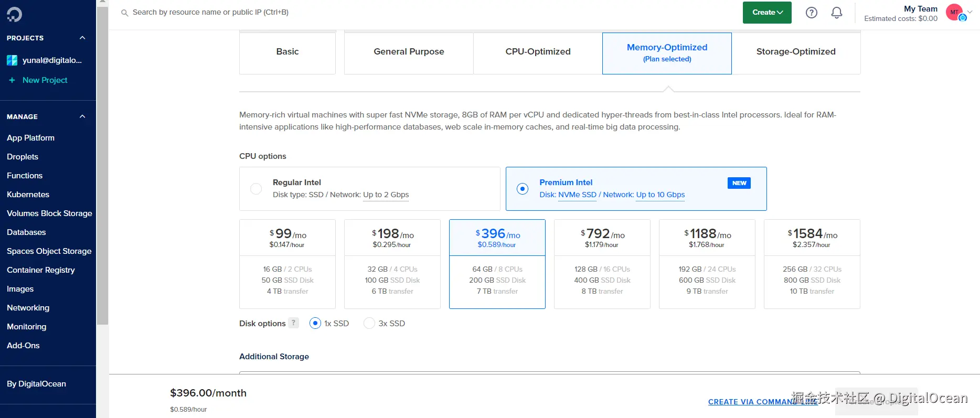This screenshot has height=418, width=980.
Task: Choose the 1x SSD disk option
Action: coord(315,324)
